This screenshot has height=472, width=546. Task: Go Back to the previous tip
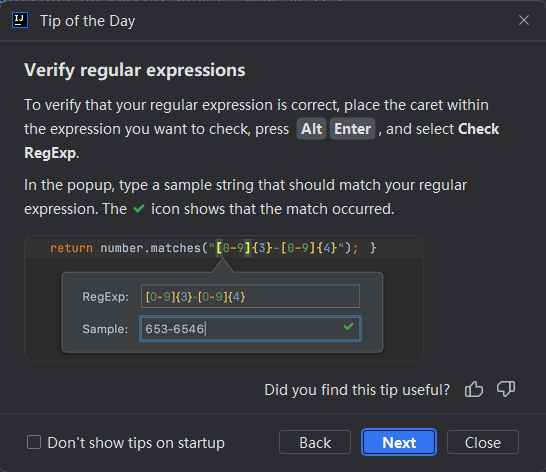pyautogui.click(x=315, y=442)
